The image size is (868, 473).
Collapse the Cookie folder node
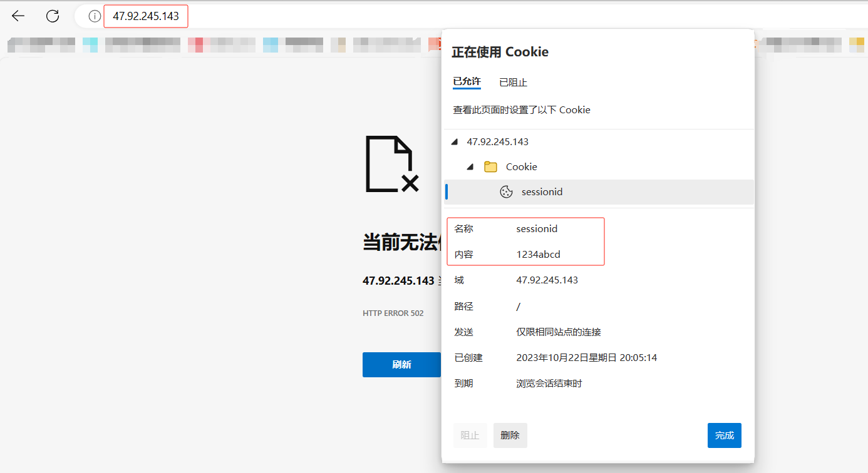click(470, 167)
